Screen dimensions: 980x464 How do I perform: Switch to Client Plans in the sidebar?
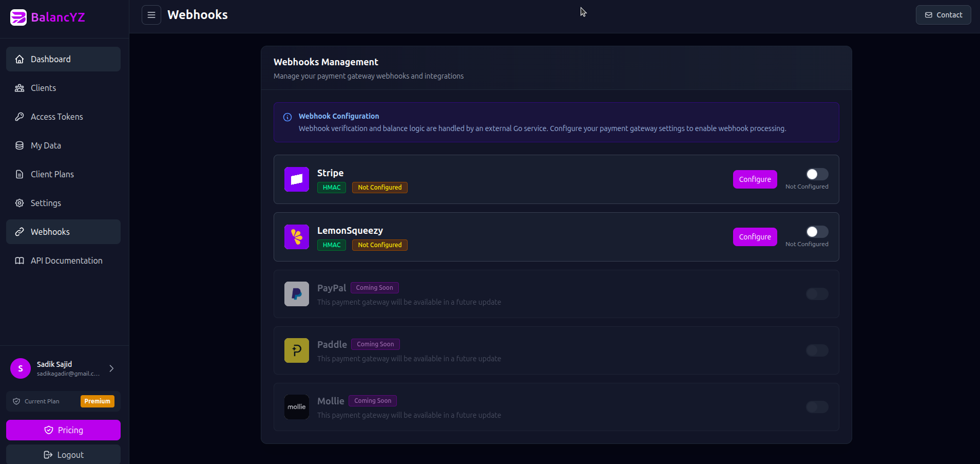click(x=51, y=174)
